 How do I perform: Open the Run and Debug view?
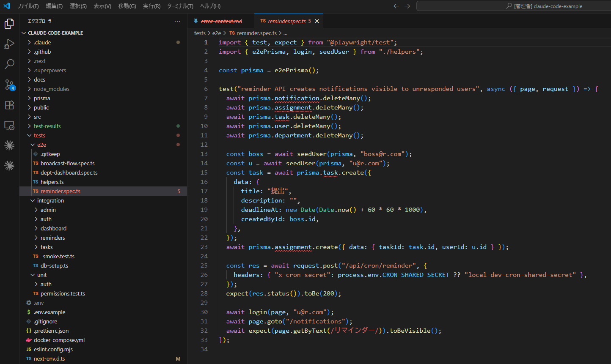pyautogui.click(x=9, y=44)
